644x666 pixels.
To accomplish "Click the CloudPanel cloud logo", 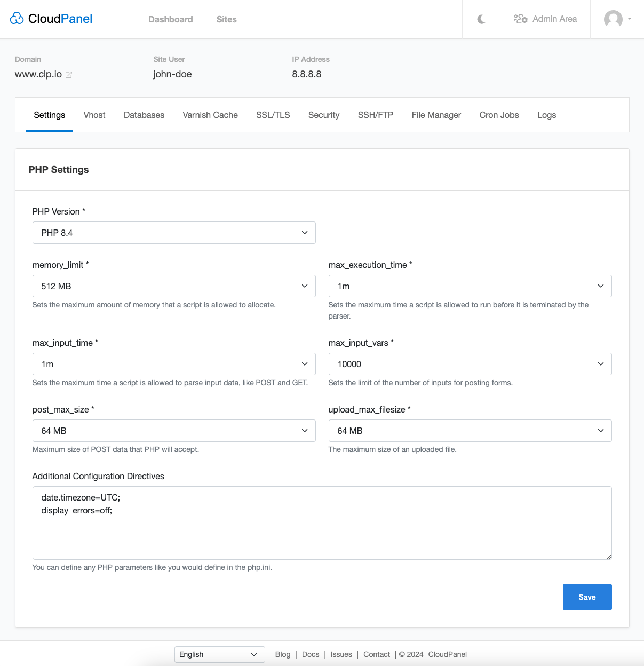I will (17, 18).
